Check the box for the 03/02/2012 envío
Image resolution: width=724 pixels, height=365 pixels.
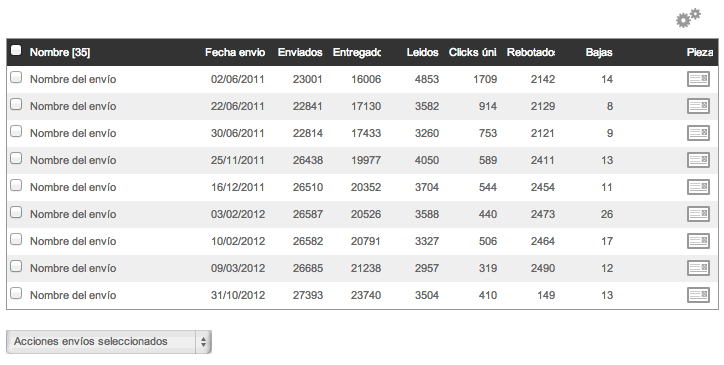(16, 212)
